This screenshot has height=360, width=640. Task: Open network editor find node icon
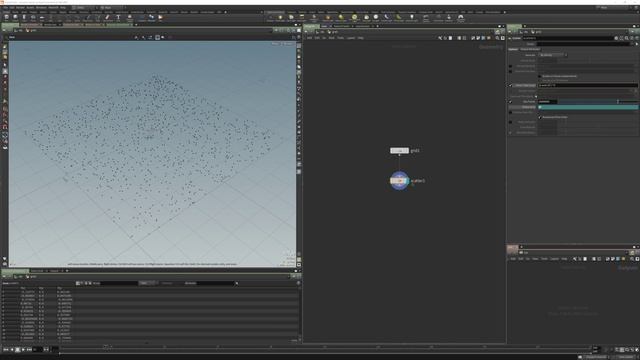(x=497, y=38)
